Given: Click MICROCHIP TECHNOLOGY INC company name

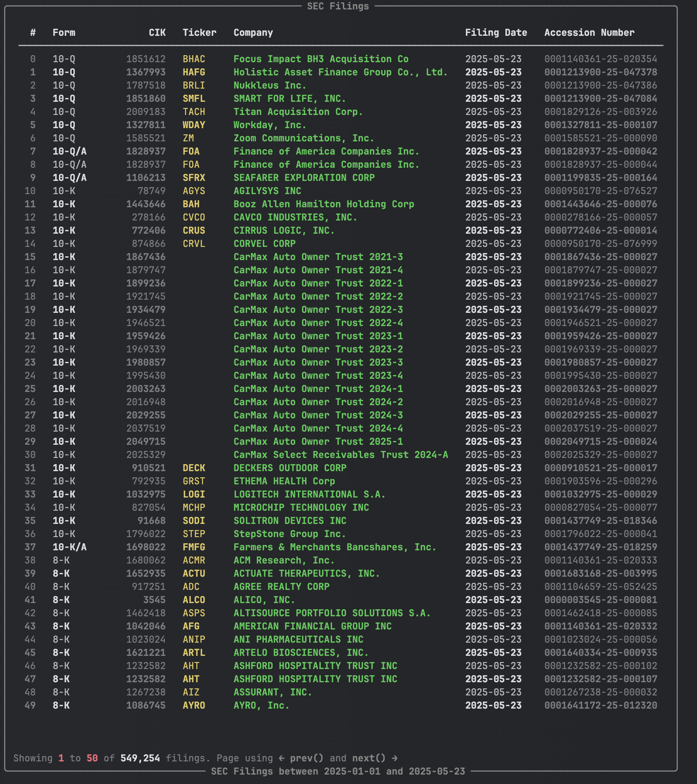Looking at the screenshot, I should (301, 507).
